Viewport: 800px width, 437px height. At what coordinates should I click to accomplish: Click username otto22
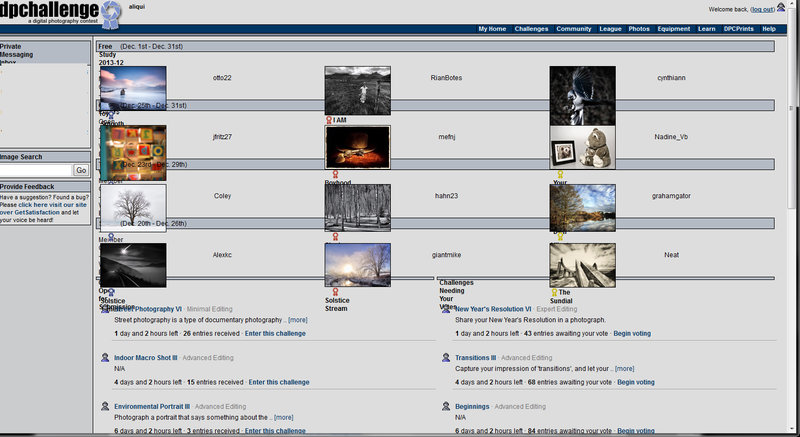222,78
